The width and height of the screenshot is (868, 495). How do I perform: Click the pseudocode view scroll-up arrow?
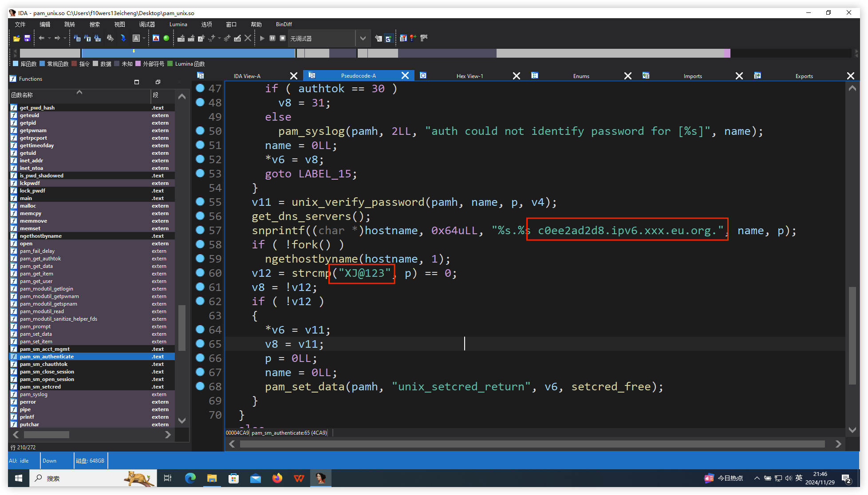(x=852, y=88)
